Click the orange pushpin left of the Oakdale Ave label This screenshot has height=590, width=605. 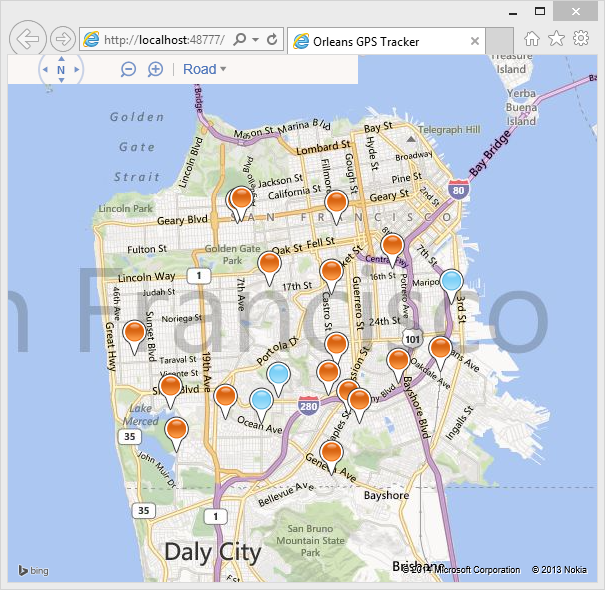(398, 360)
